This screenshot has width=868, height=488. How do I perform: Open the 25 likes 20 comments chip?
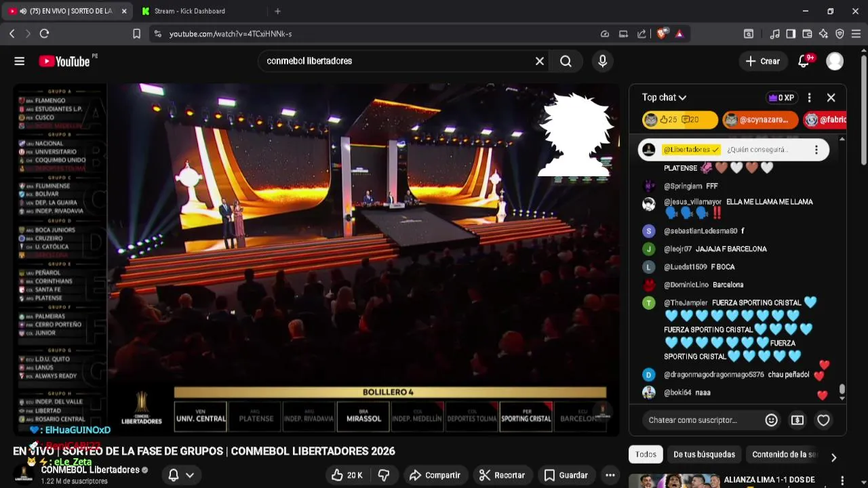(x=680, y=120)
